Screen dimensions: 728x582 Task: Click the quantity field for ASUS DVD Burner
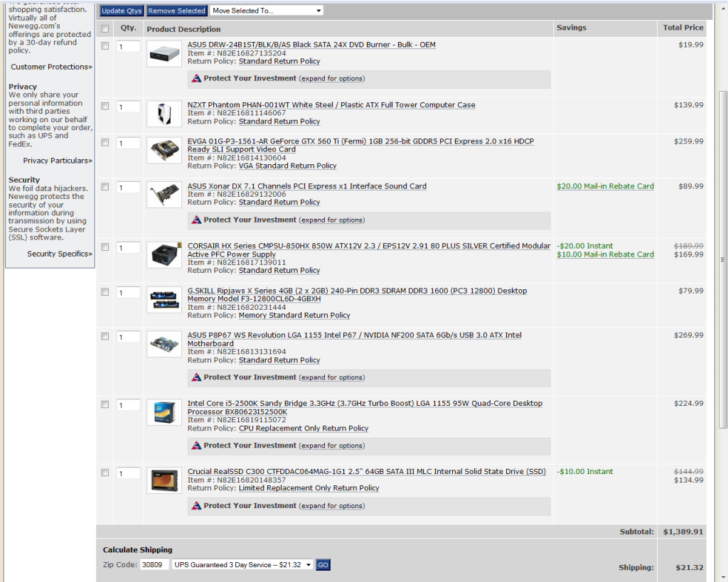pyautogui.click(x=128, y=46)
